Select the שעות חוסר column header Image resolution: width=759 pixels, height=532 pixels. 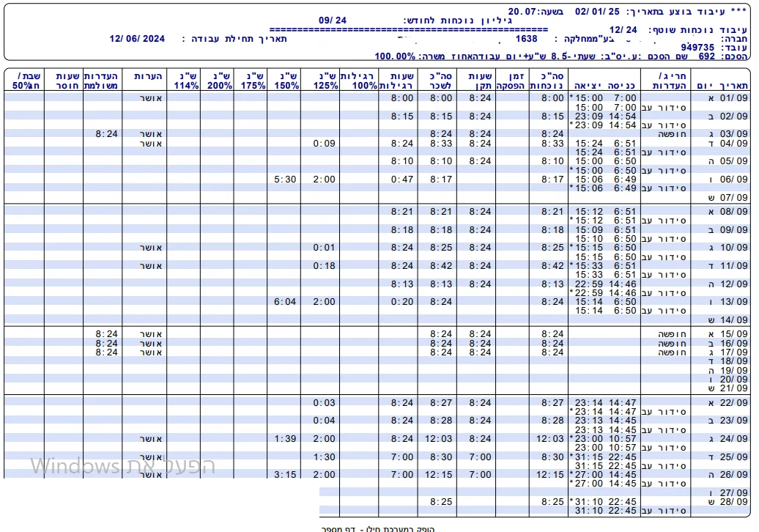[x=67, y=81]
